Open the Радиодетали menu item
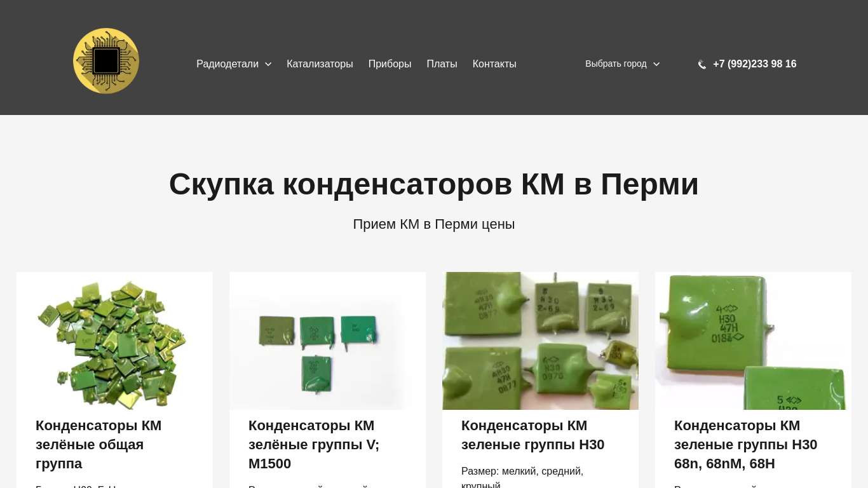 [227, 64]
